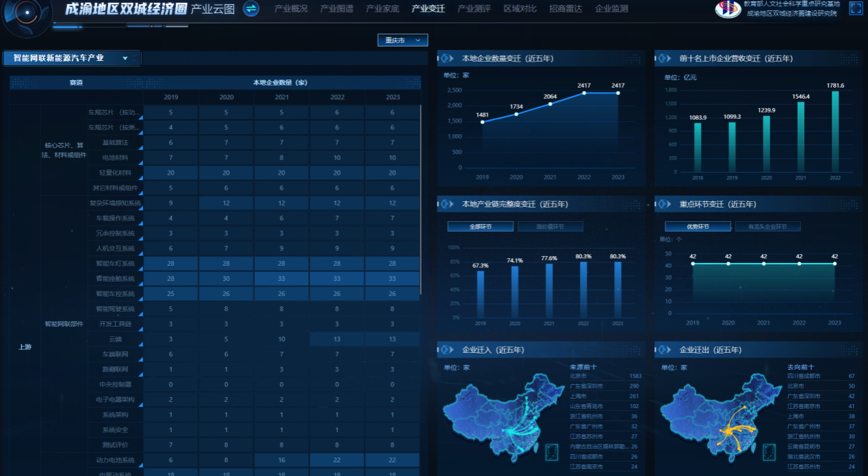Switch chart to 全部环节 view
The height and width of the screenshot is (476, 868).
tap(480, 227)
